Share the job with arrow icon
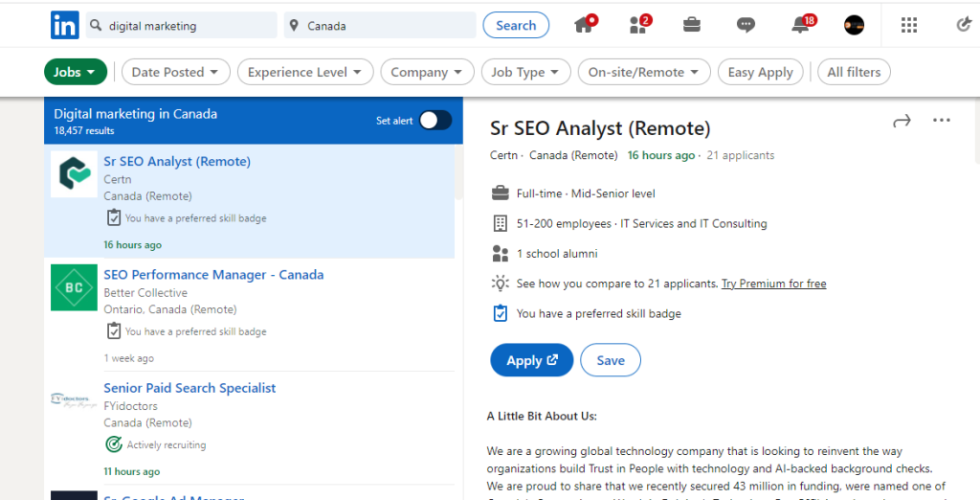Viewport: 980px width, 500px height. click(x=902, y=121)
